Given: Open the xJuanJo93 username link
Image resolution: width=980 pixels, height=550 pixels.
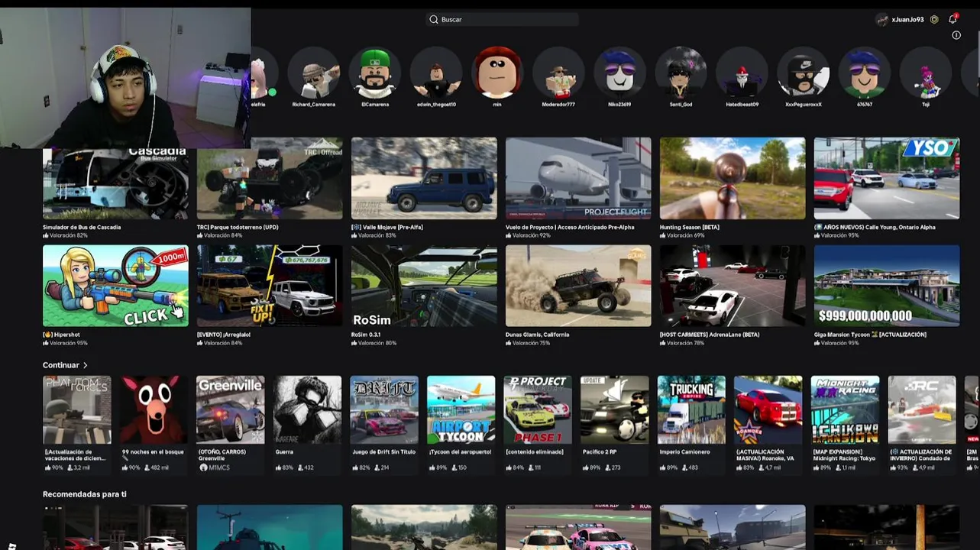Looking at the screenshot, I should [907, 19].
